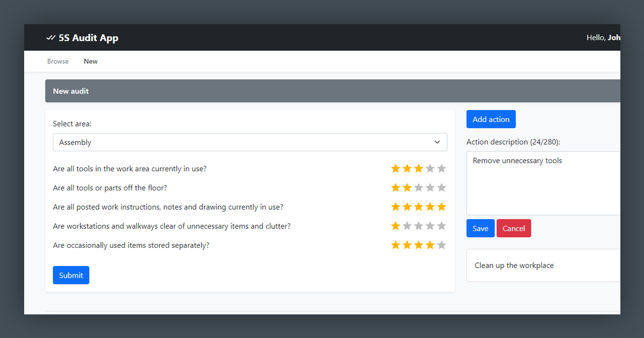The image size is (644, 338).
Task: Select the Clean up the workplace action
Action: (x=514, y=265)
